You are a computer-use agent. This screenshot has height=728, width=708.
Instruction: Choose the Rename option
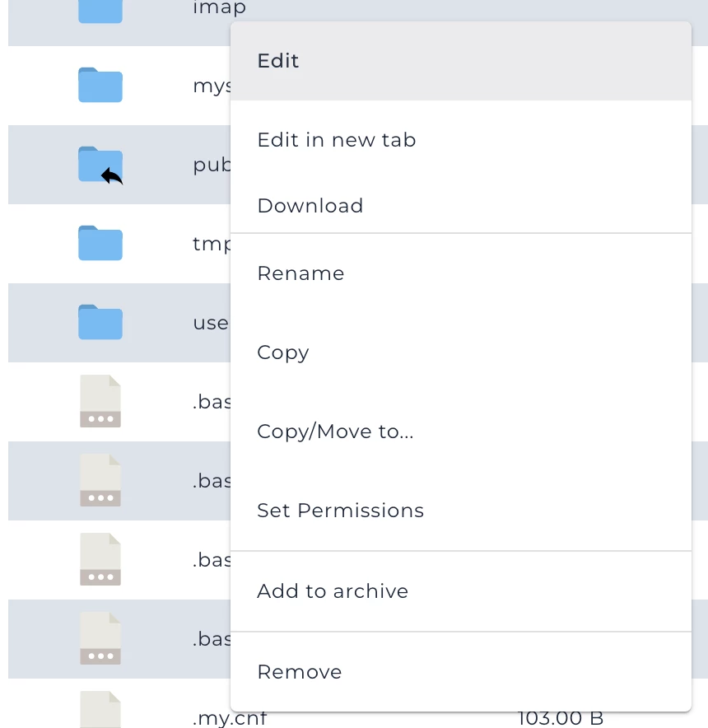tap(300, 273)
